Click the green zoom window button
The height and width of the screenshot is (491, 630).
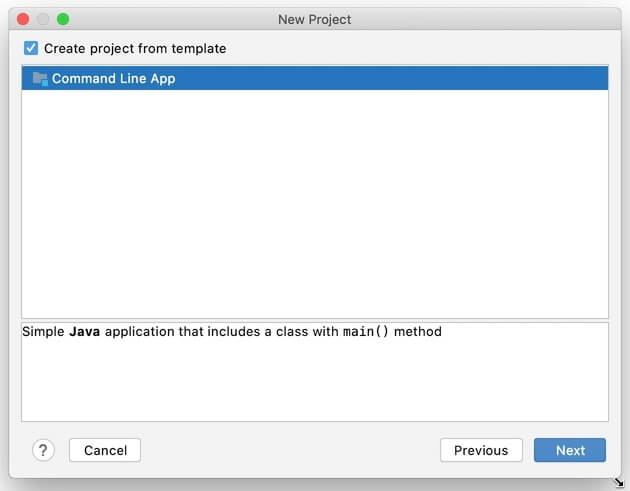click(63, 19)
